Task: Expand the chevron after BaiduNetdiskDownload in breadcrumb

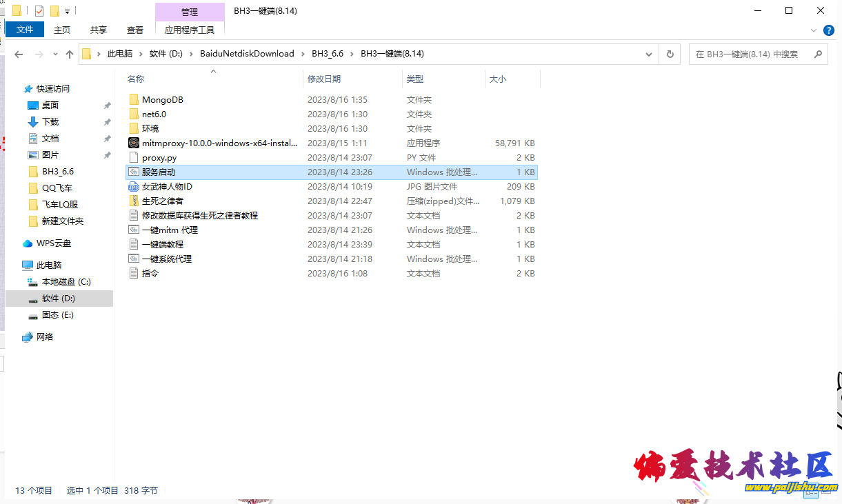Action: click(x=303, y=54)
